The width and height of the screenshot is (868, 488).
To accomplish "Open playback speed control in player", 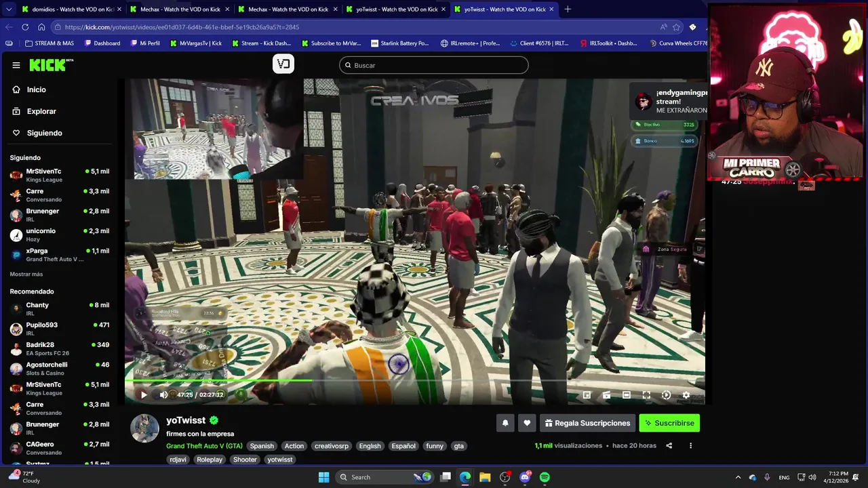I will click(666, 395).
